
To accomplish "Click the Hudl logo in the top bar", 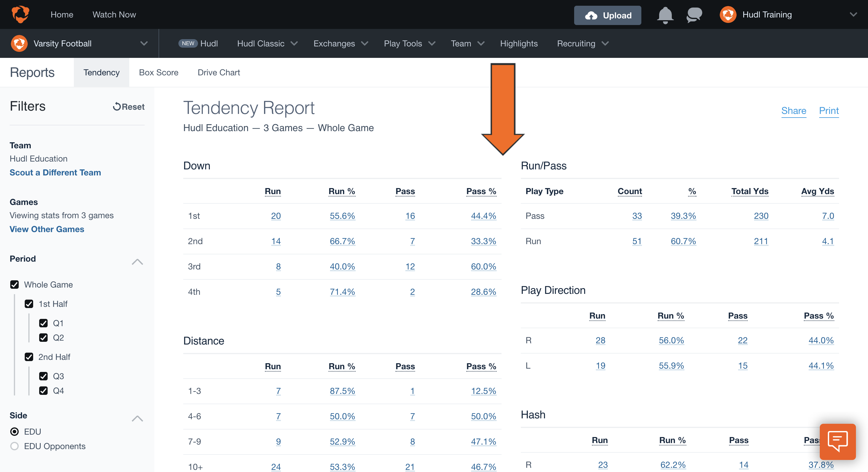I will click(x=20, y=14).
